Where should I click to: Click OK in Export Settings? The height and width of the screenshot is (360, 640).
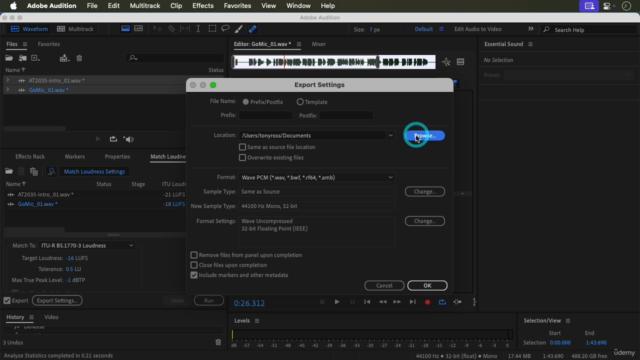click(427, 285)
